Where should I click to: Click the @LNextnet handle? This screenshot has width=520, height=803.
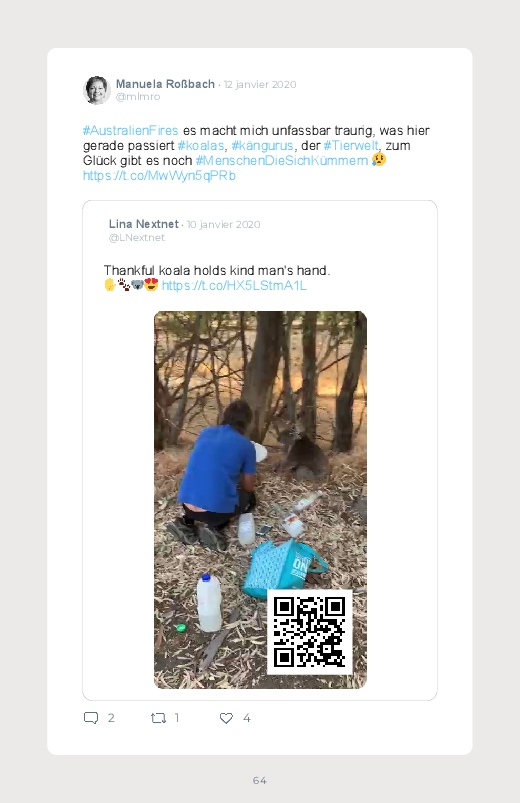137,238
